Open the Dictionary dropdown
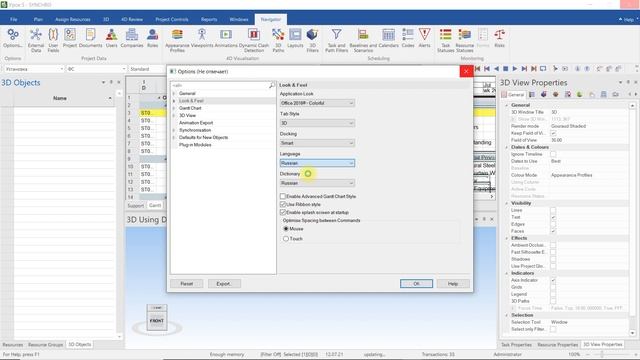This screenshot has width=640, height=360. (x=317, y=183)
